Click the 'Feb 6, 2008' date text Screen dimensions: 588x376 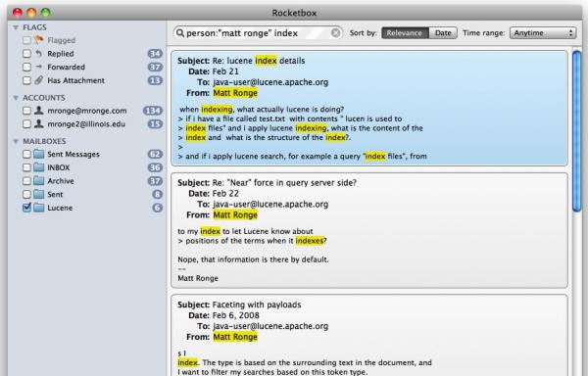(236, 315)
